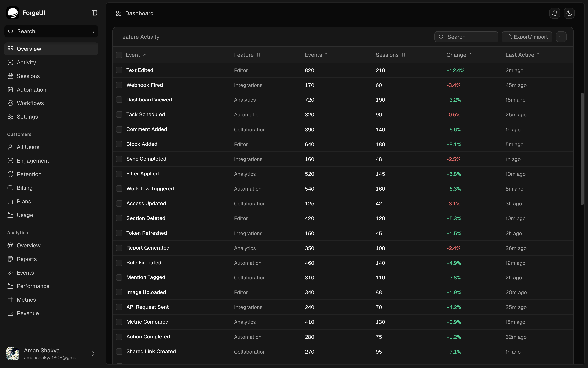Click the Dashboard grid icon in the header
Screen dimensions: 588x368
(119, 13)
